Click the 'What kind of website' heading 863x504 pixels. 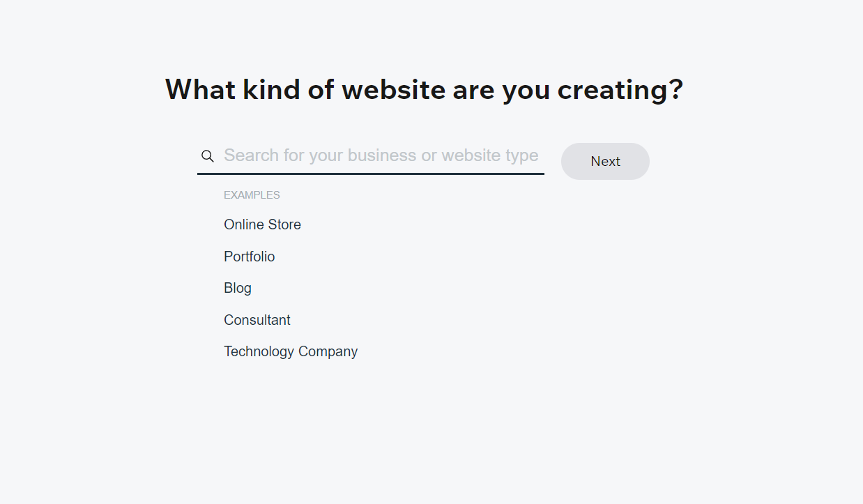[425, 90]
